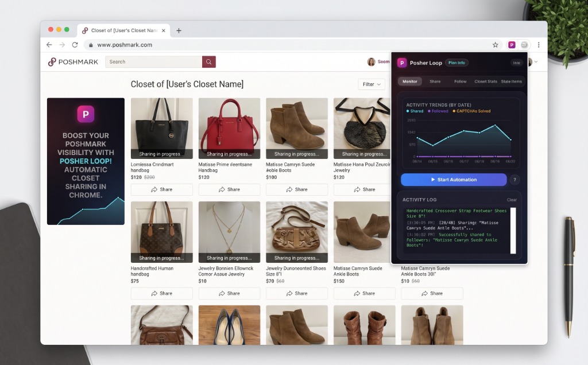Viewport: 588px width, 365px height.
Task: Open the Chrome three-dot menu
Action: (x=539, y=45)
